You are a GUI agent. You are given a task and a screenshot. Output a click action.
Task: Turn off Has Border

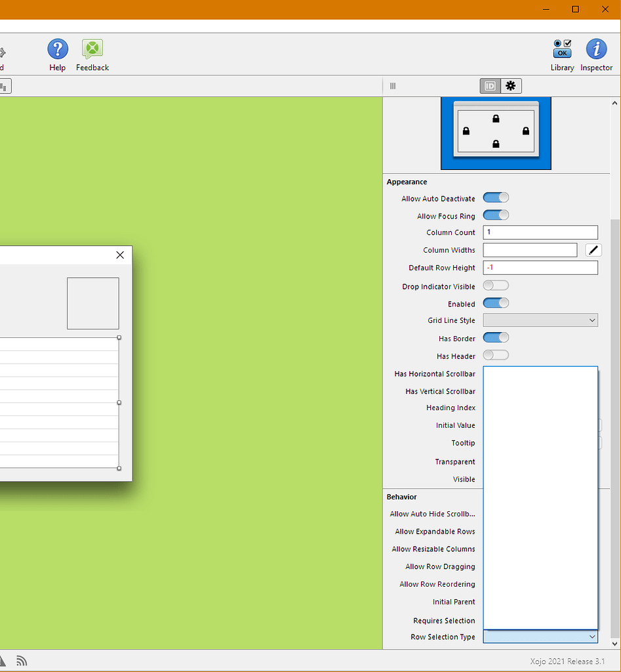click(496, 337)
